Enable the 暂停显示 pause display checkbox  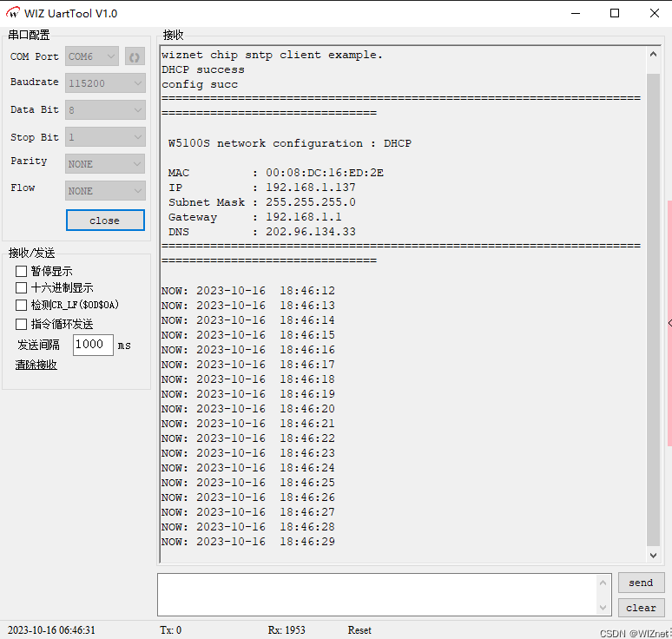pyautogui.click(x=21, y=271)
